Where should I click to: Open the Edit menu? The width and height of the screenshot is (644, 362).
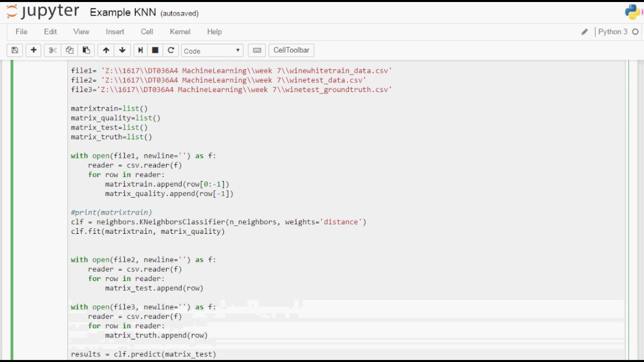pyautogui.click(x=50, y=32)
